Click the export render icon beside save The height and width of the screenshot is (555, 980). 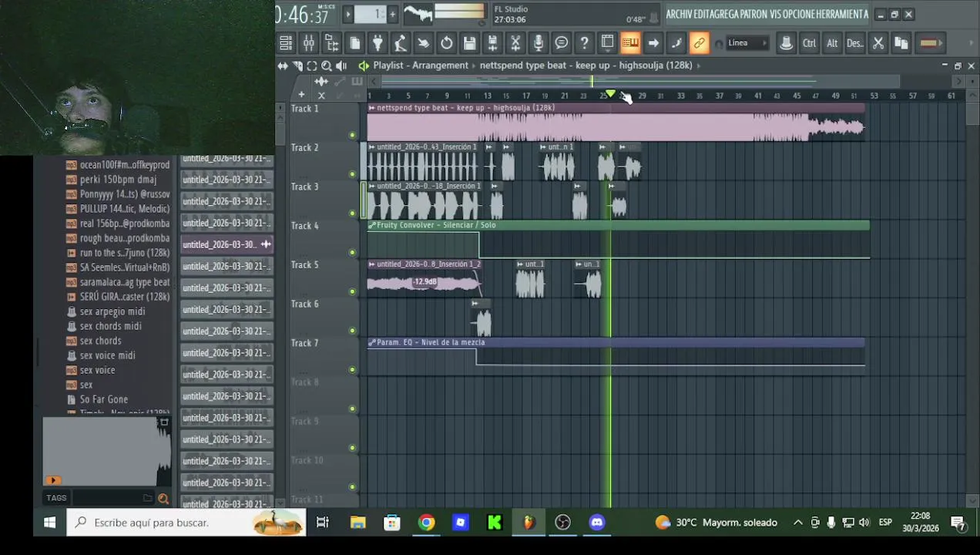pyautogui.click(x=493, y=43)
